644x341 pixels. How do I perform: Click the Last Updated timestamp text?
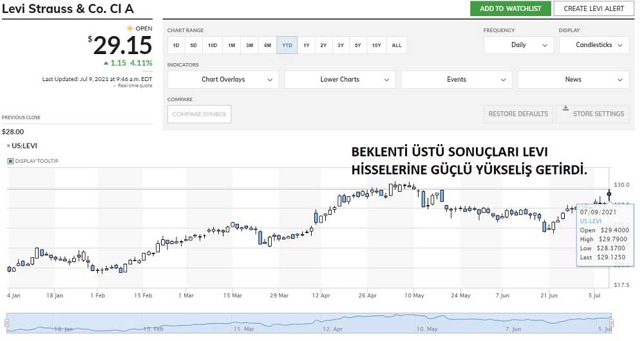(97, 79)
